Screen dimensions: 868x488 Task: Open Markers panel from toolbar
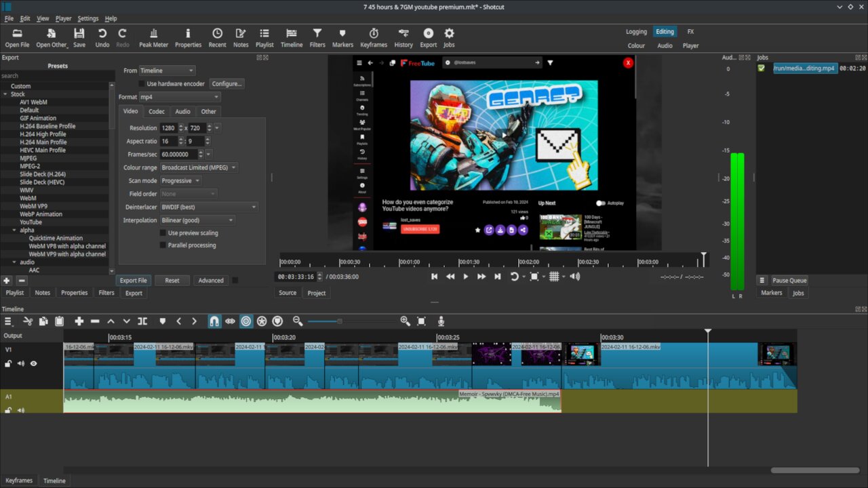coord(342,38)
